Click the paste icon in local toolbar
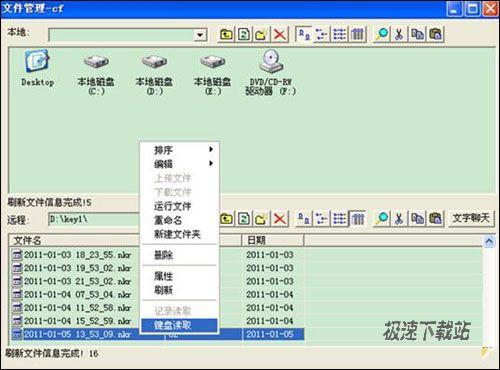 [x=435, y=34]
